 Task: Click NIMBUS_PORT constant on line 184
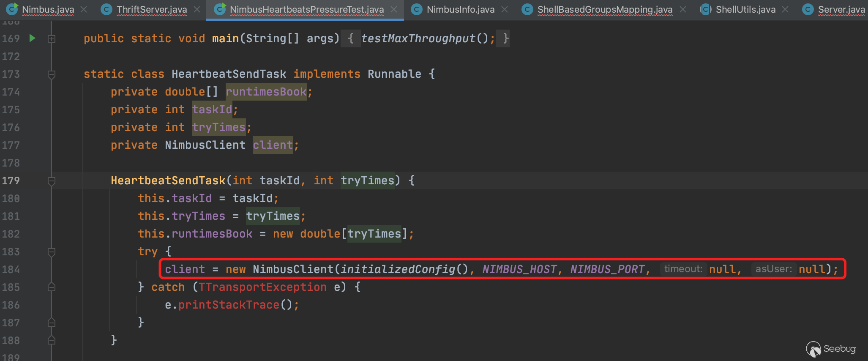coord(607,269)
